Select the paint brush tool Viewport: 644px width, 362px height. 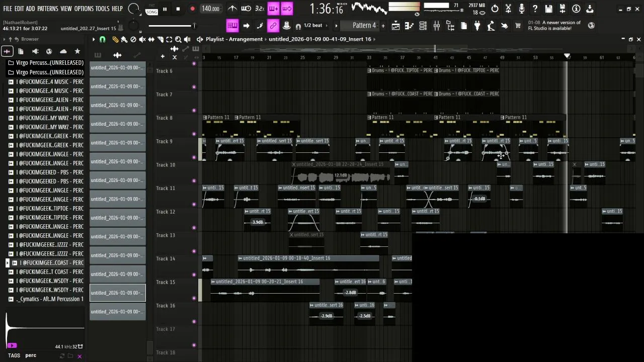pyautogui.click(x=124, y=39)
